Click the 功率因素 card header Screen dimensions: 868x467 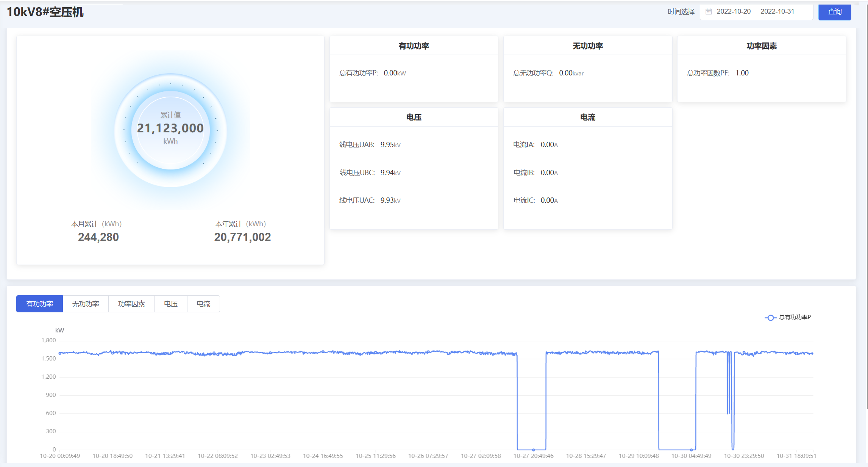pyautogui.click(x=761, y=46)
